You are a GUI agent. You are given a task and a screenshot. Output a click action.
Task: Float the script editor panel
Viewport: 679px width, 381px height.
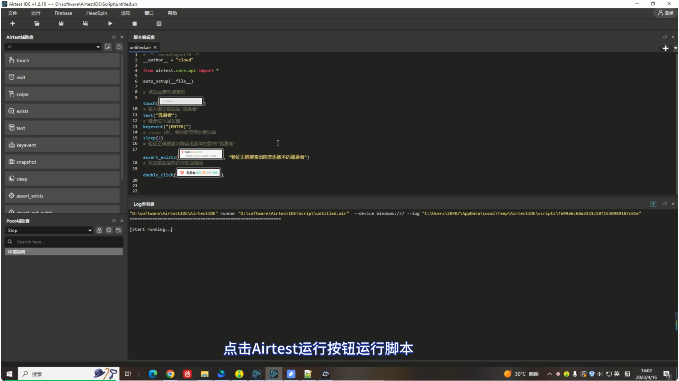(665, 37)
